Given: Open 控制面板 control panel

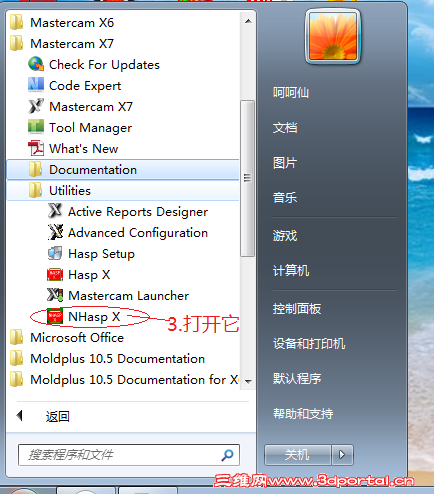Looking at the screenshot, I should tap(297, 309).
